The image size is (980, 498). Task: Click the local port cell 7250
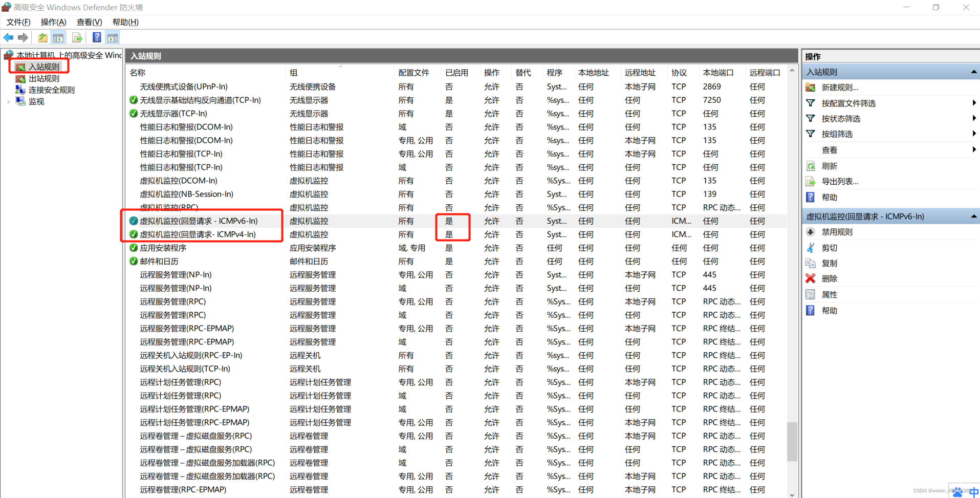[712, 100]
